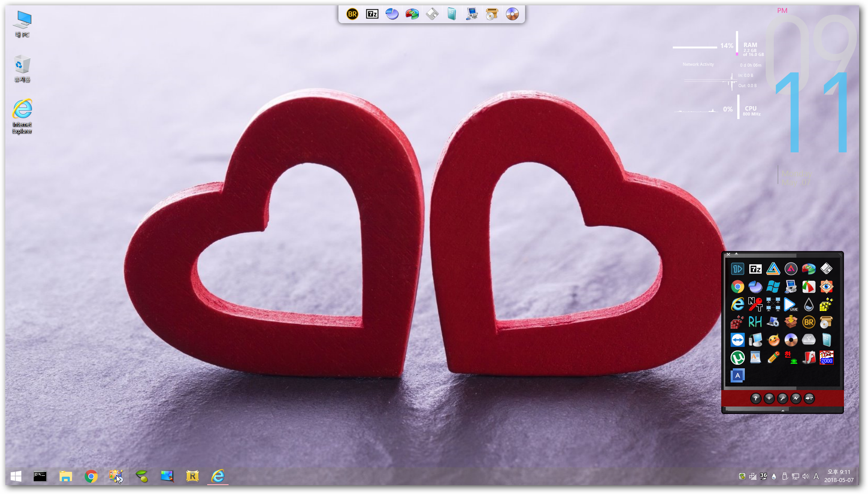Screen dimensions: 868x494
Task: Open UltraISO disc icon in top dock
Action: 512,14
